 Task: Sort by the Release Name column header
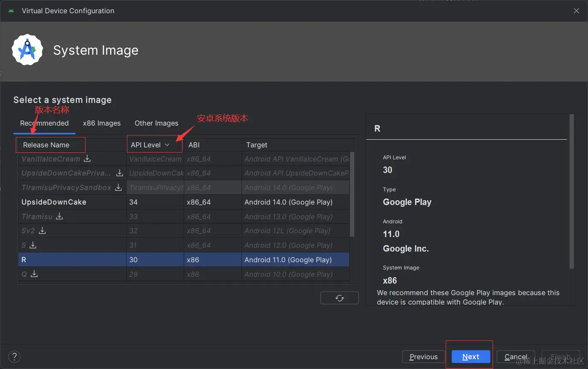click(x=46, y=145)
